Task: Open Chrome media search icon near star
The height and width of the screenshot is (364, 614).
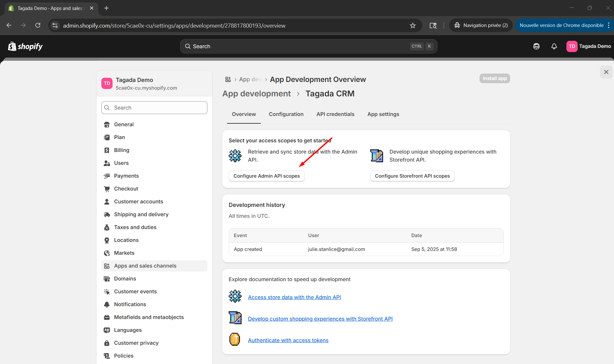Action: tap(433, 25)
